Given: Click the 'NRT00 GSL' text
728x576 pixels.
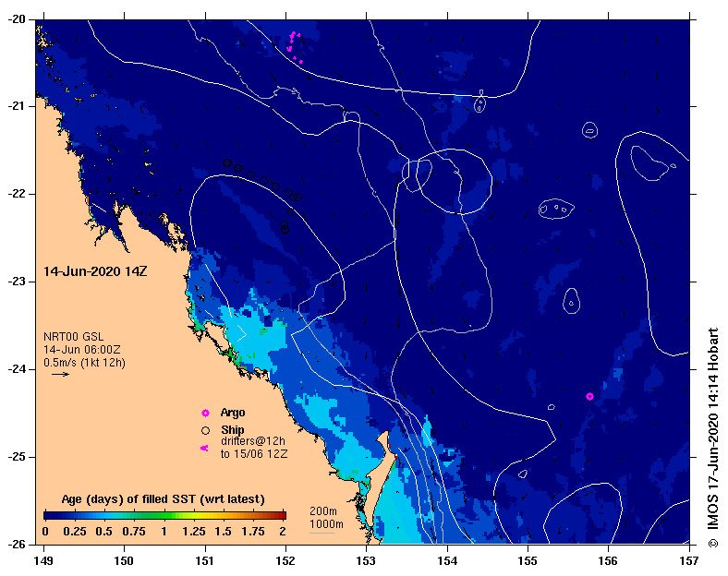Looking at the screenshot, I should (x=73, y=337).
